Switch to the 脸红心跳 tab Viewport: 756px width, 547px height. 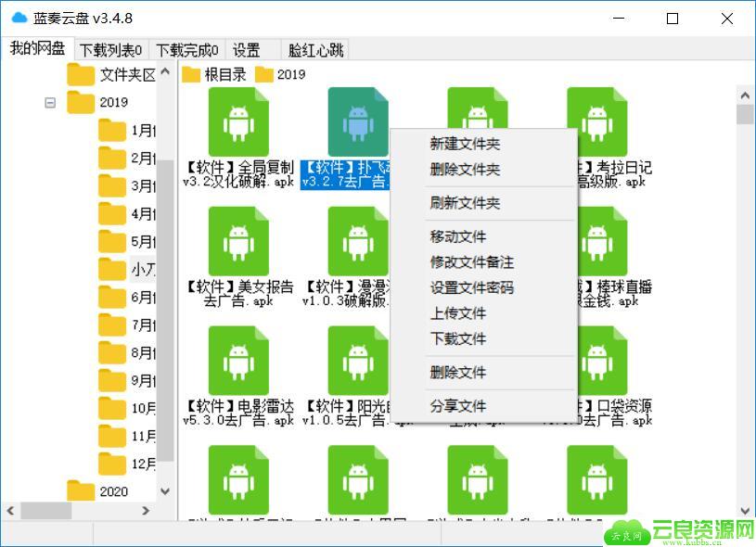click(x=315, y=50)
